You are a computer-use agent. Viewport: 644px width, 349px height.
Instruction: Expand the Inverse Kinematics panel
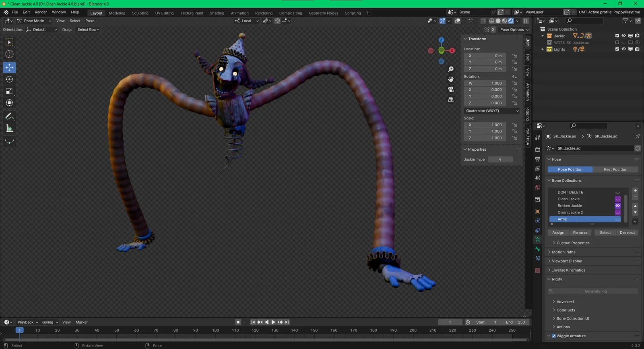[x=568, y=270]
